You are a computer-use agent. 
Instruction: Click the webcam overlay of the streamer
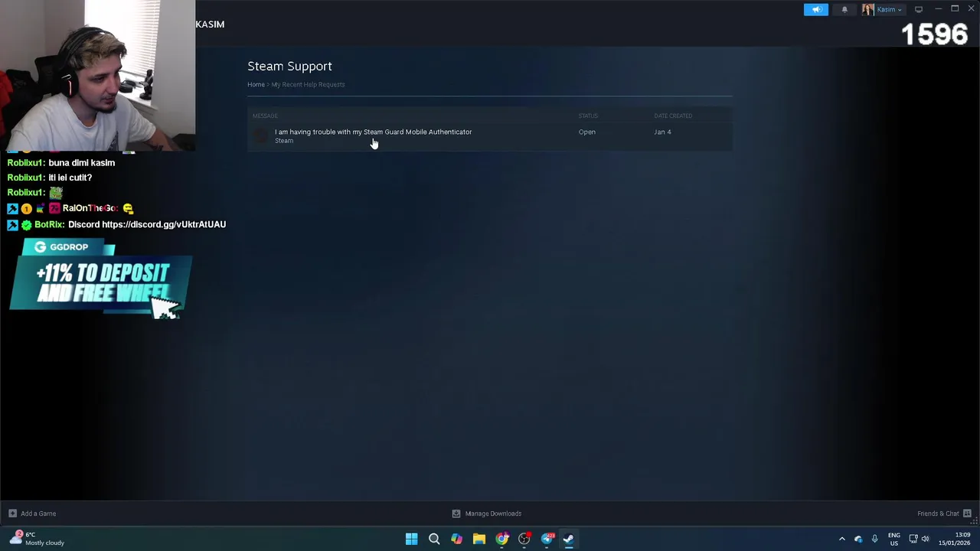coord(98,76)
